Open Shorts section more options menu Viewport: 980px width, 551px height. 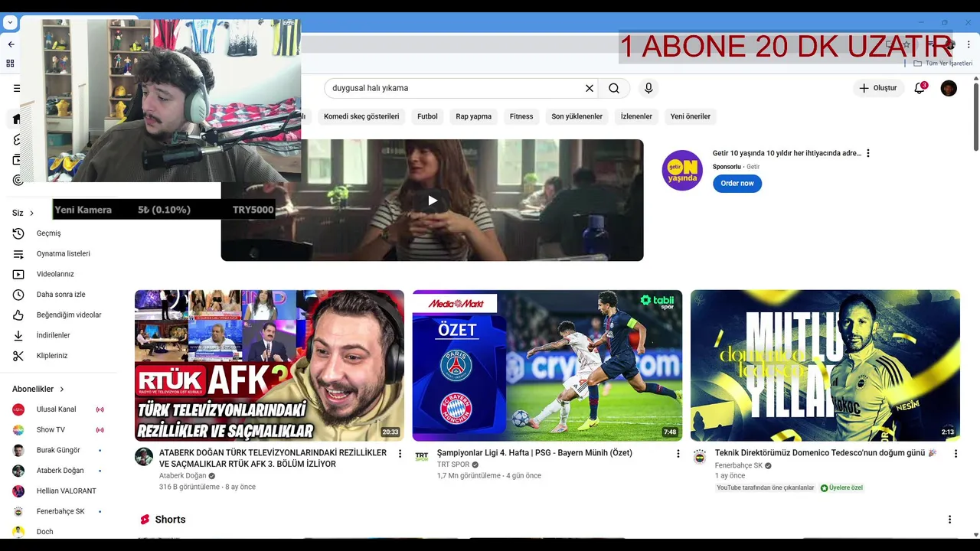949,520
